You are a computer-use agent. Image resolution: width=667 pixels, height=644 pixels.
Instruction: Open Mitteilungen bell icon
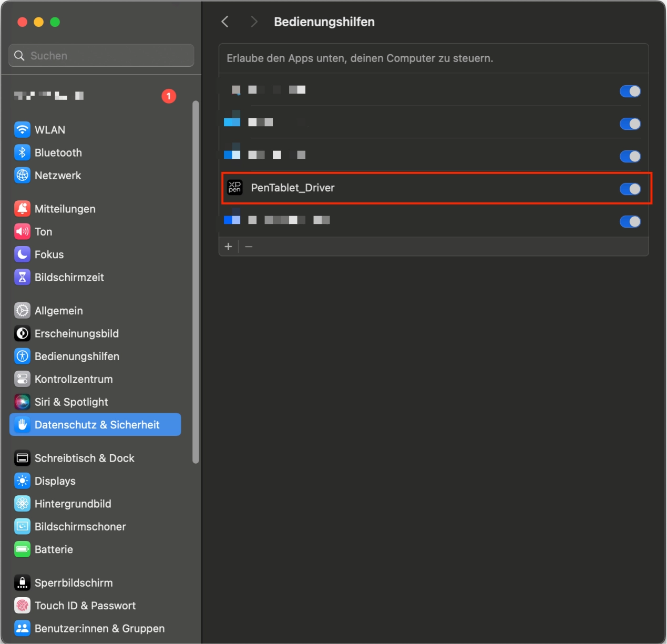click(22, 209)
